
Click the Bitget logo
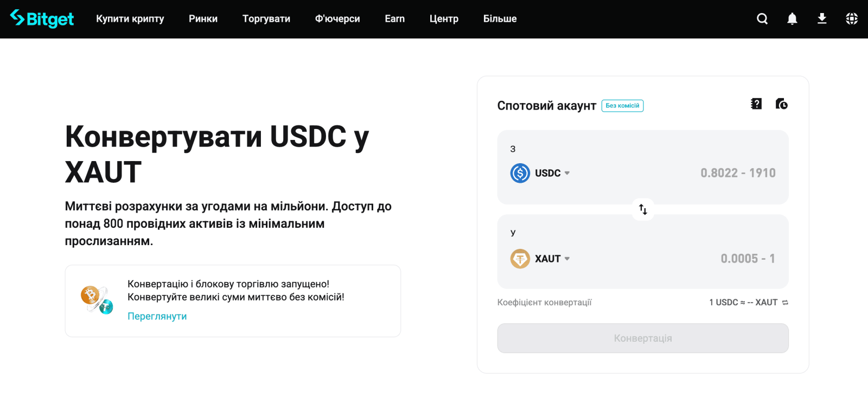(x=42, y=19)
